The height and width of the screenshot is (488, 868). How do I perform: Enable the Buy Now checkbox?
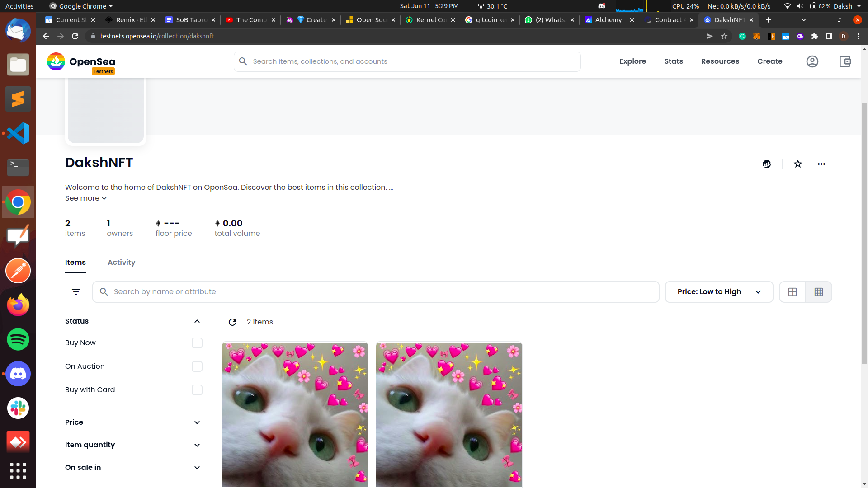tap(197, 343)
